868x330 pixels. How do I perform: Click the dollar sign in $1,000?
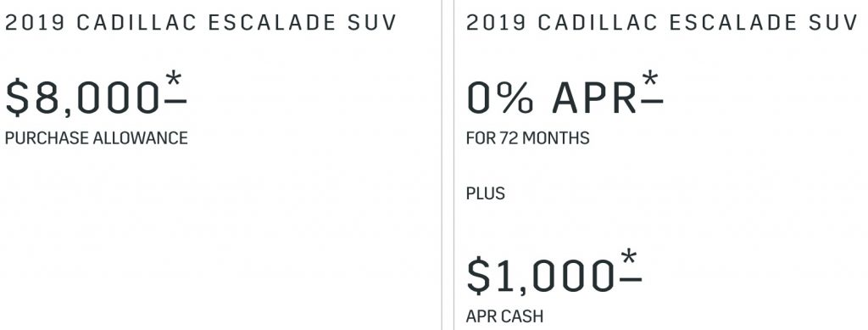tap(478, 277)
